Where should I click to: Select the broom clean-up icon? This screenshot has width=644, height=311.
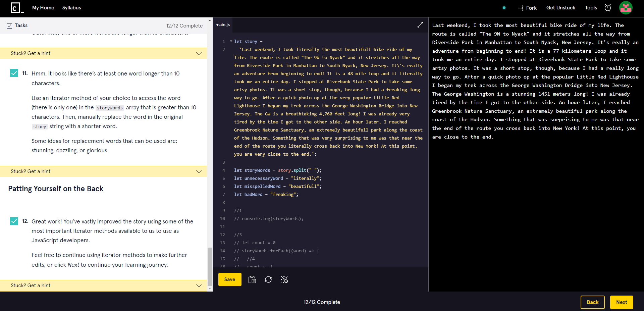(284, 279)
